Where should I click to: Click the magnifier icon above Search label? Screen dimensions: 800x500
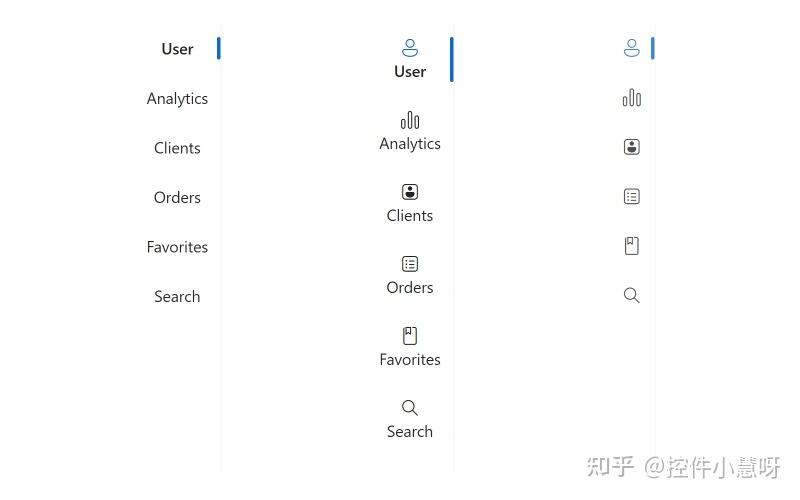[410, 408]
